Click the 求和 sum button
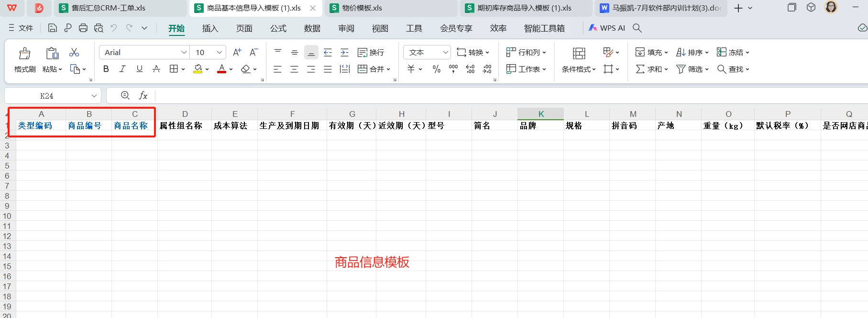Screen dimensions: 868x318 click(651, 69)
